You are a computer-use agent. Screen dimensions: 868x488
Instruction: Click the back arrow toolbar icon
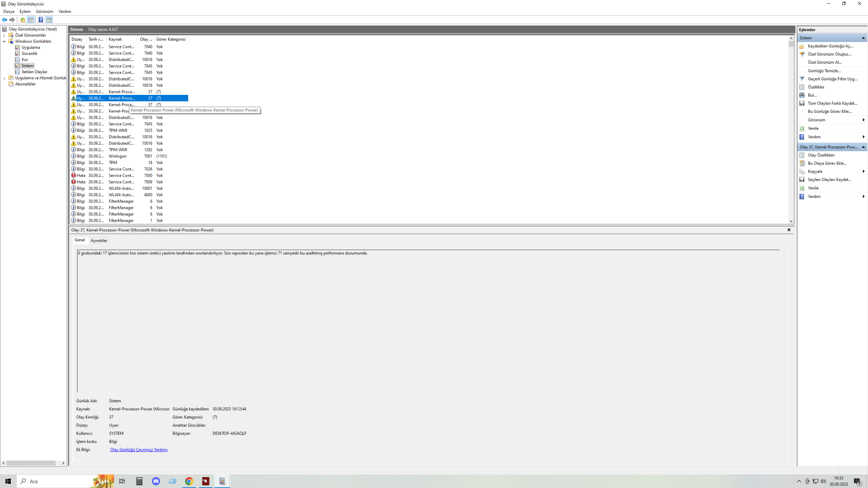5,20
